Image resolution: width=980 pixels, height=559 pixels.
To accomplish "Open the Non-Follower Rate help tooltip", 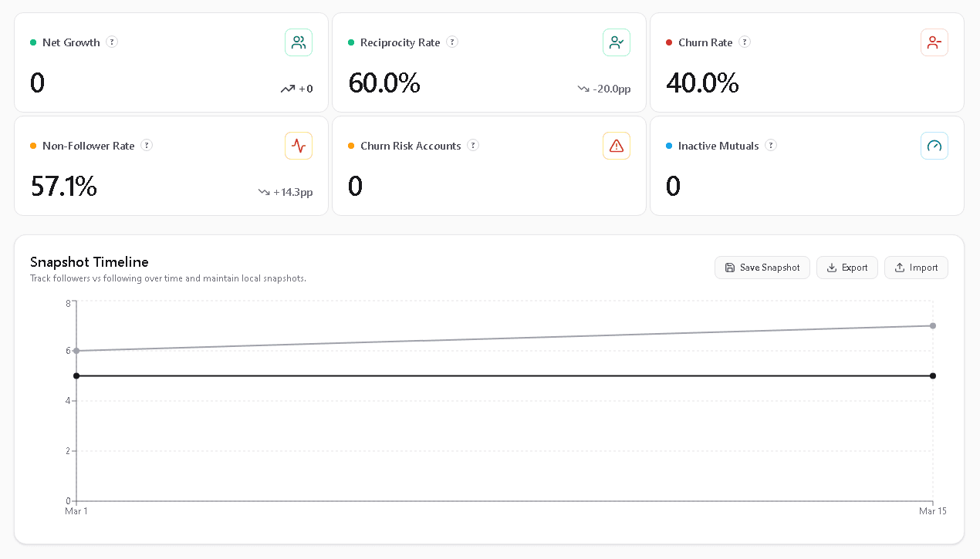I will (x=147, y=146).
